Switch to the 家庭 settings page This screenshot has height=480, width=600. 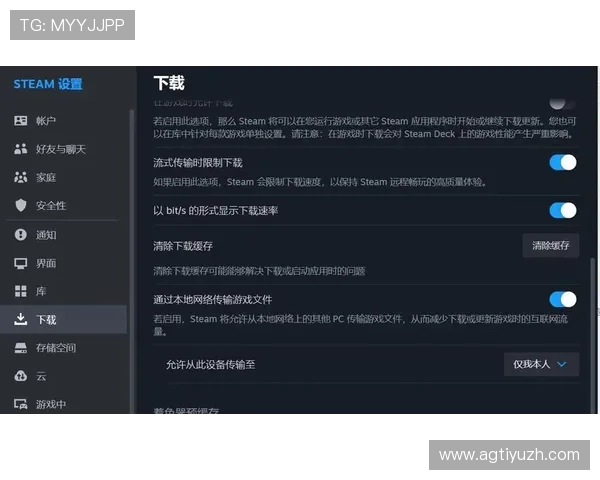64,177
